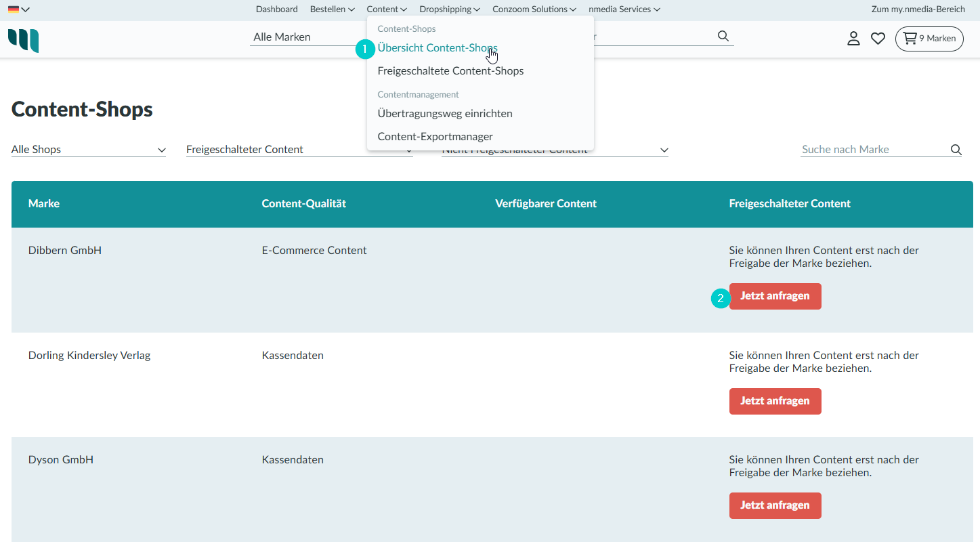This screenshot has width=980, height=546.
Task: Open the cart showing 9 Marken
Action: pos(929,39)
